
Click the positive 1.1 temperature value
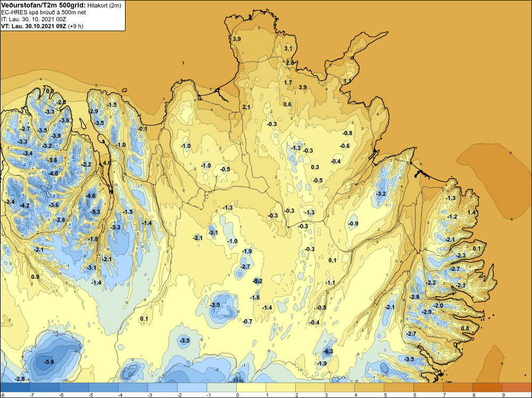[347, 81]
